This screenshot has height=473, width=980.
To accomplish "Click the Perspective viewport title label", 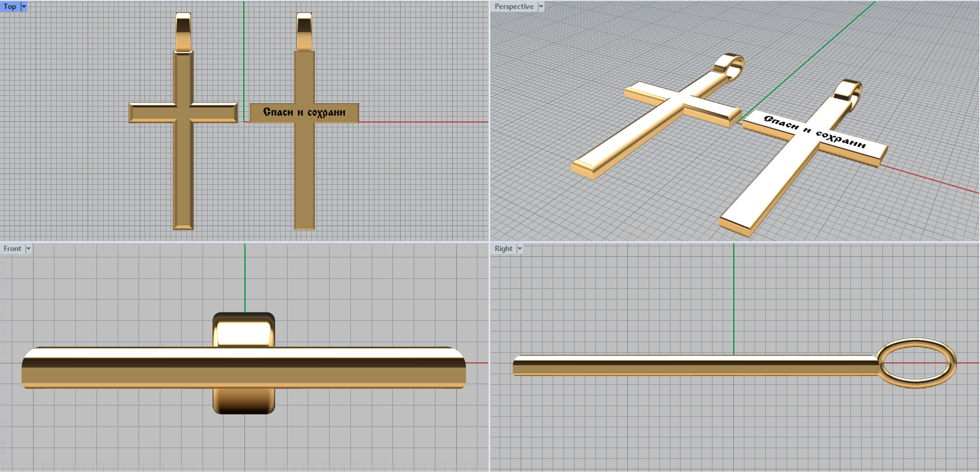I will click(514, 7).
